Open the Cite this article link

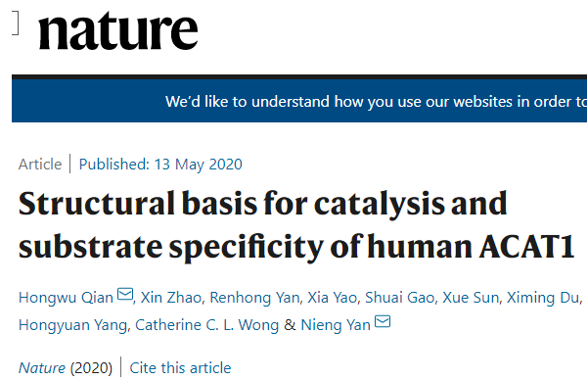pyautogui.click(x=180, y=368)
